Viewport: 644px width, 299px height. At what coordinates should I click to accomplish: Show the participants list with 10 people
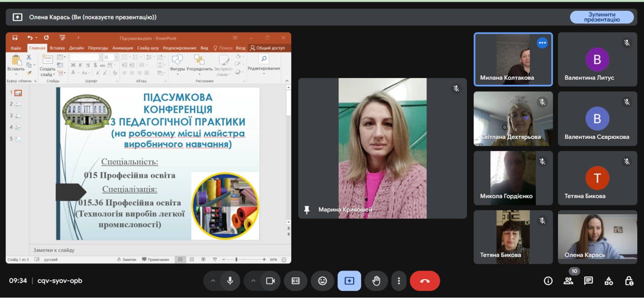568,281
